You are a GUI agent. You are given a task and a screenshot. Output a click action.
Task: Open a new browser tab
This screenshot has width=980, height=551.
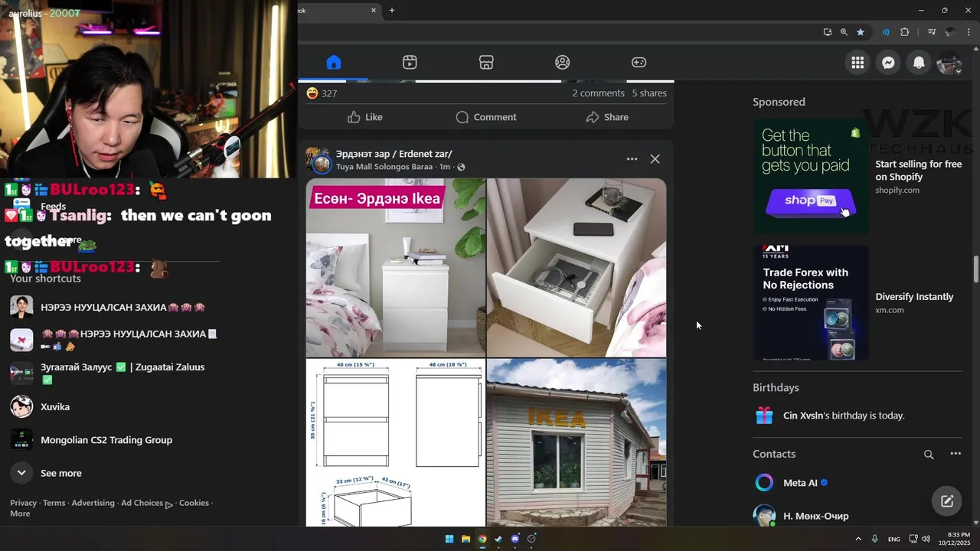point(392,11)
